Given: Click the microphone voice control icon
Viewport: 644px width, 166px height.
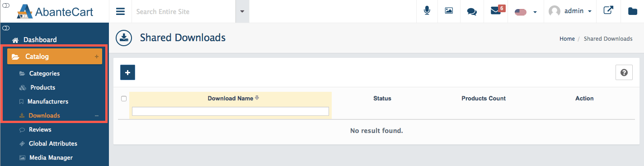Looking at the screenshot, I should click(427, 11).
